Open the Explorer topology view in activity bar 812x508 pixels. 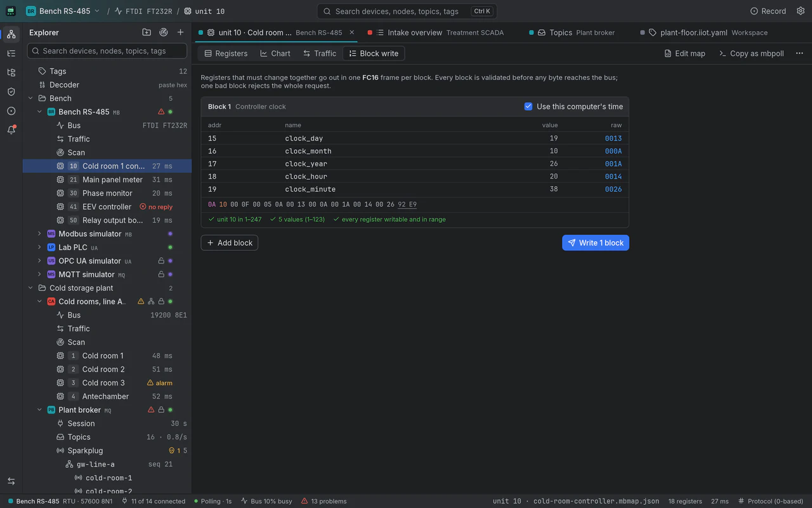(x=11, y=34)
